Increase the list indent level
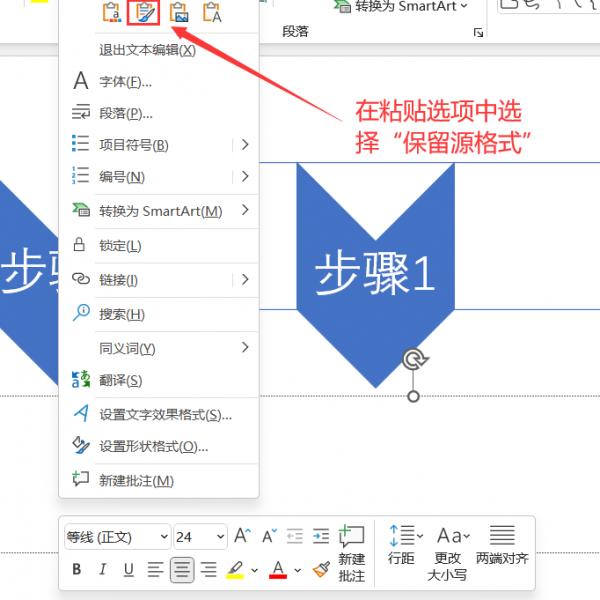 click(321, 536)
